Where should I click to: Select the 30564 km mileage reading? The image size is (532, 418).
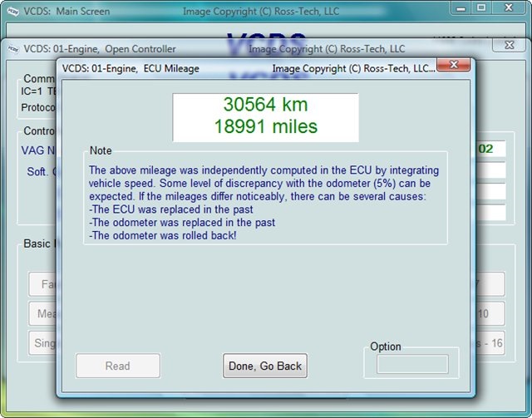265,104
